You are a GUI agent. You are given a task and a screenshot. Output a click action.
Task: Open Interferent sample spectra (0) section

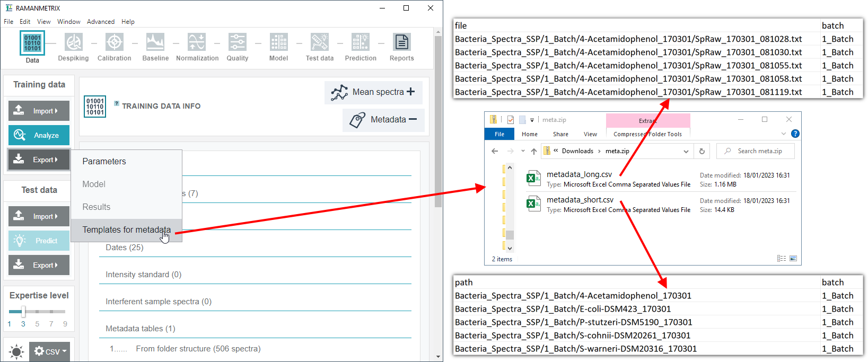[x=255, y=302]
